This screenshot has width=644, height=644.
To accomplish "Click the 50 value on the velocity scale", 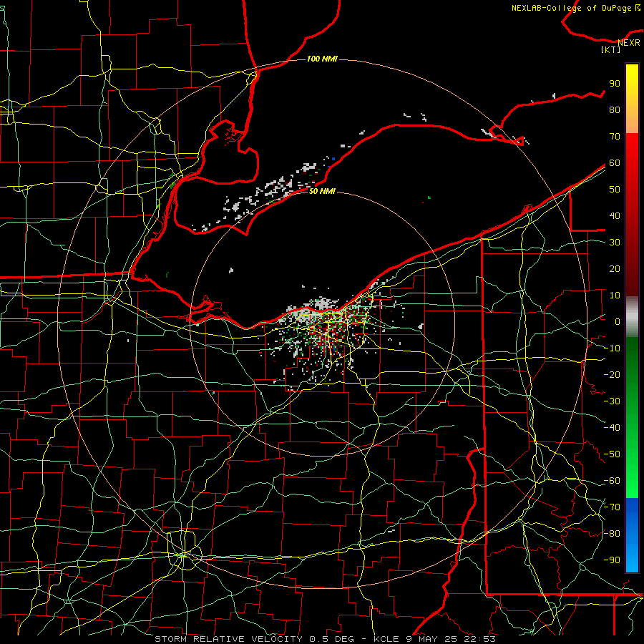I will [615, 190].
